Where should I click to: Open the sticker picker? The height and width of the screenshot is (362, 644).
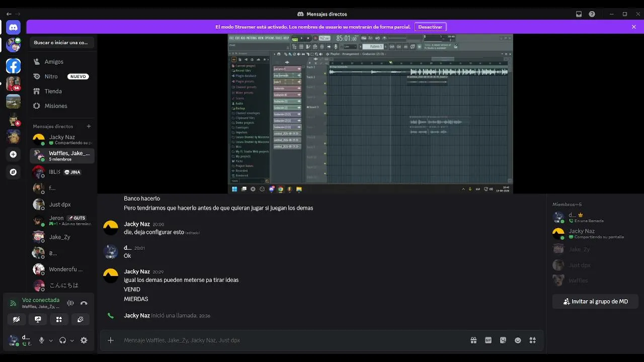pyautogui.click(x=503, y=340)
